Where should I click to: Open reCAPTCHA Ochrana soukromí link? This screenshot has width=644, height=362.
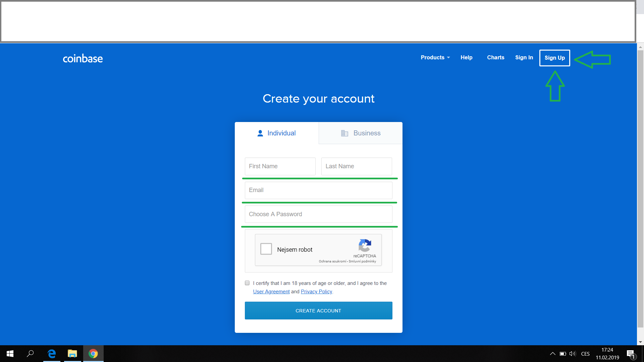coord(332,261)
